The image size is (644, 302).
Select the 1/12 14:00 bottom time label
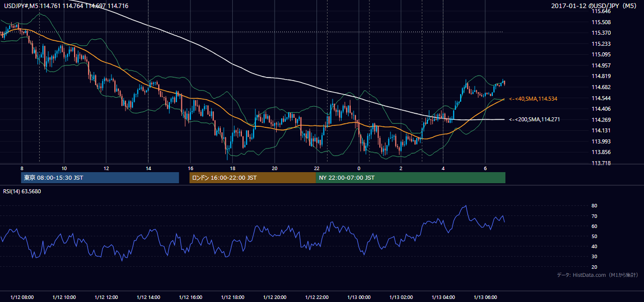click(149, 297)
